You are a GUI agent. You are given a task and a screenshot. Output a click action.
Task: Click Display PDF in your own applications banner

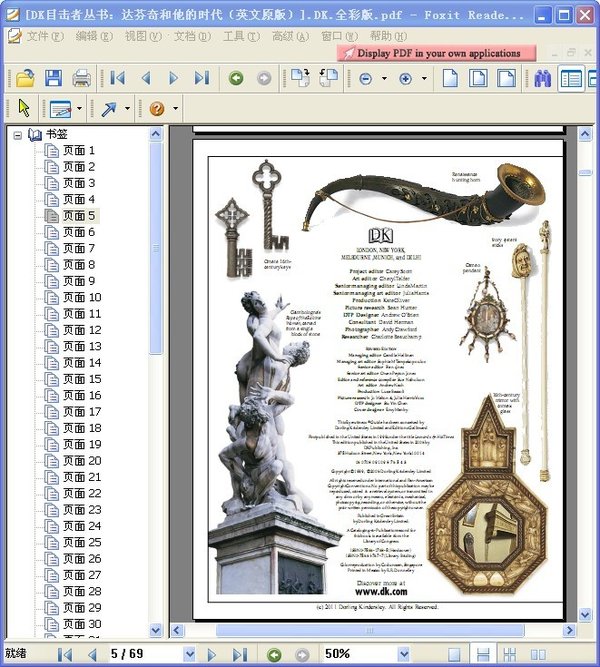point(437,53)
